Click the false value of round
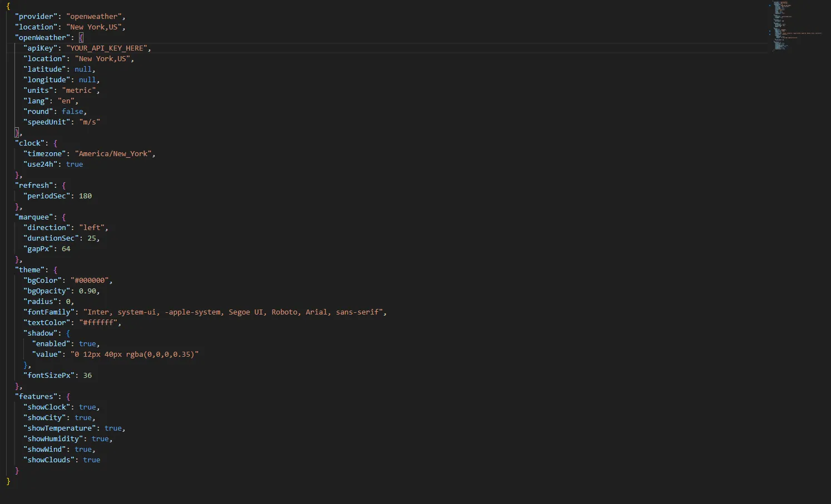Image resolution: width=831 pixels, height=504 pixels. 72,111
